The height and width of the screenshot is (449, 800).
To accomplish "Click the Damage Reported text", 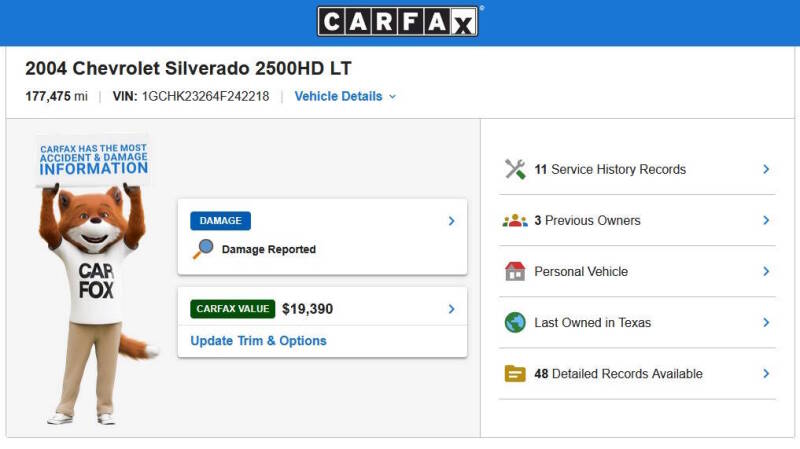I will (269, 249).
